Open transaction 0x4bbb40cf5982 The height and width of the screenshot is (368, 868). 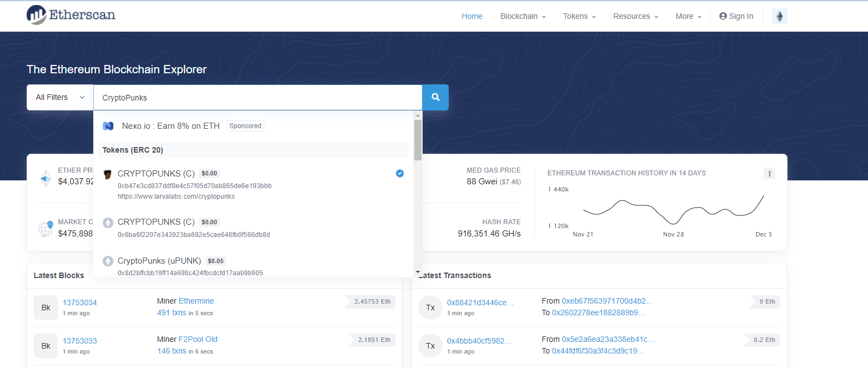pyautogui.click(x=480, y=341)
